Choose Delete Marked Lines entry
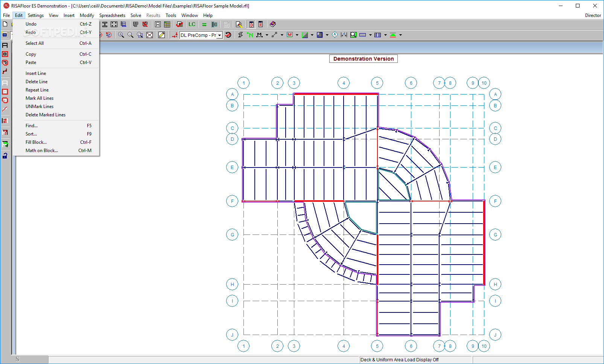 coord(56,115)
